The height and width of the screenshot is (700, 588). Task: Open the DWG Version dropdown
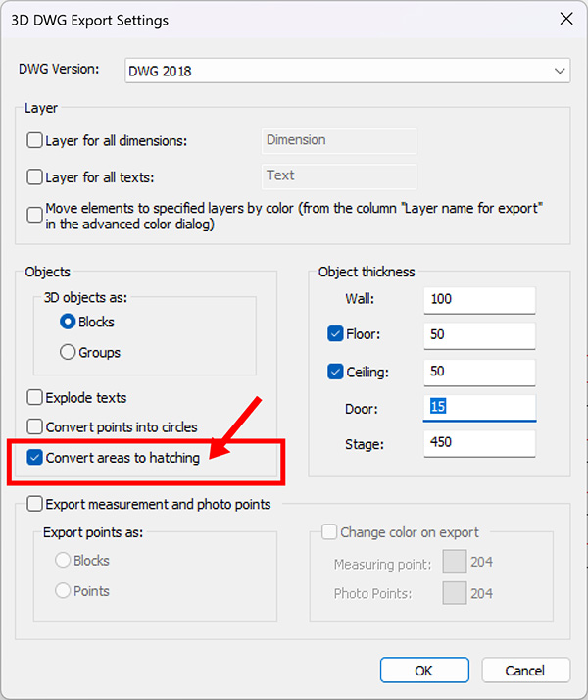coord(348,71)
